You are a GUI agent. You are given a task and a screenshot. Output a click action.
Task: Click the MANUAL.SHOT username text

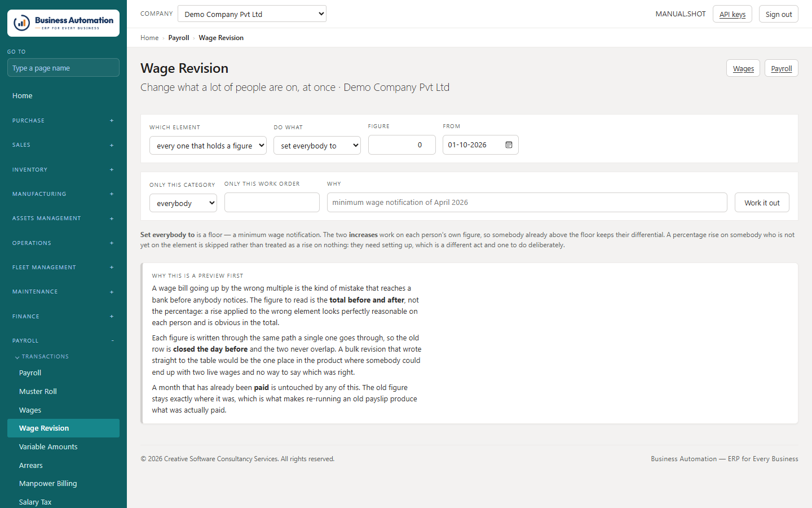click(x=681, y=14)
